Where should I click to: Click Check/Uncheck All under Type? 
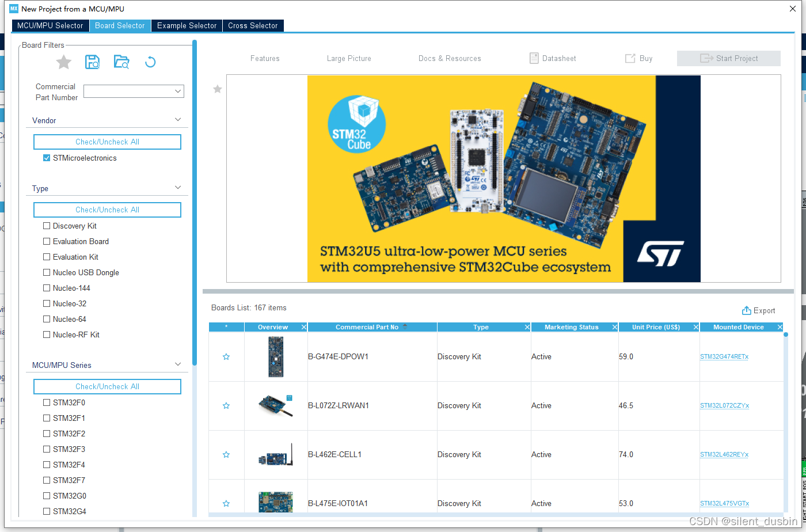(x=107, y=210)
